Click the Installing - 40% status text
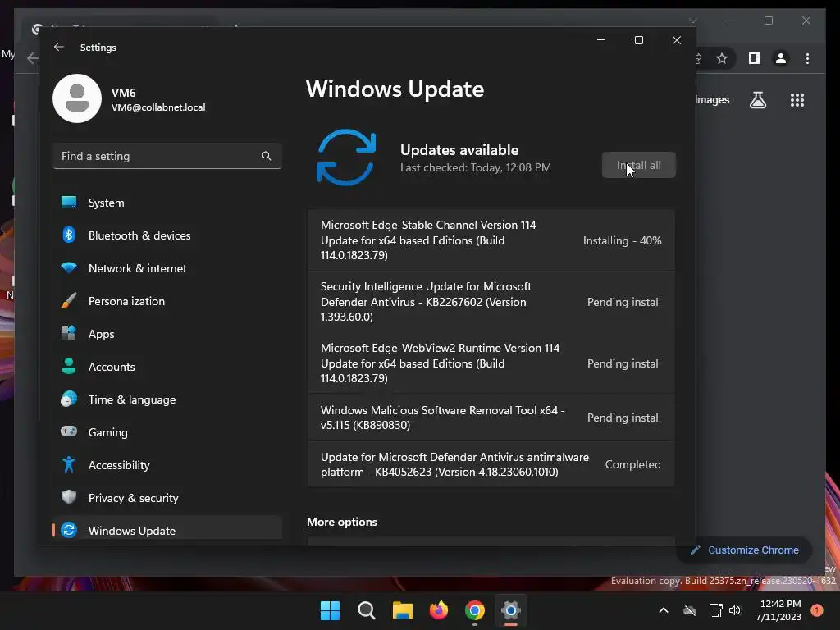 tap(622, 240)
